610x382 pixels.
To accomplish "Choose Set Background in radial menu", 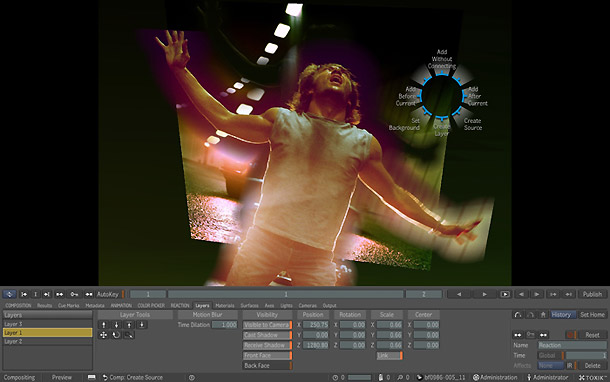I will (x=405, y=124).
